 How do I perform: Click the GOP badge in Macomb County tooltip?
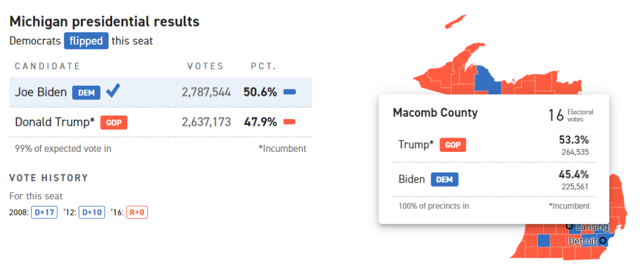(x=453, y=145)
